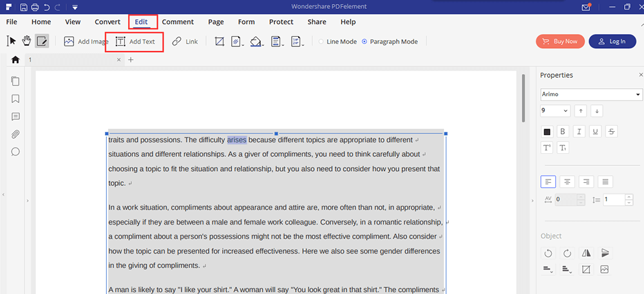Image resolution: width=644 pixels, height=294 pixels.
Task: Toggle bold text formatting
Action: (562, 131)
